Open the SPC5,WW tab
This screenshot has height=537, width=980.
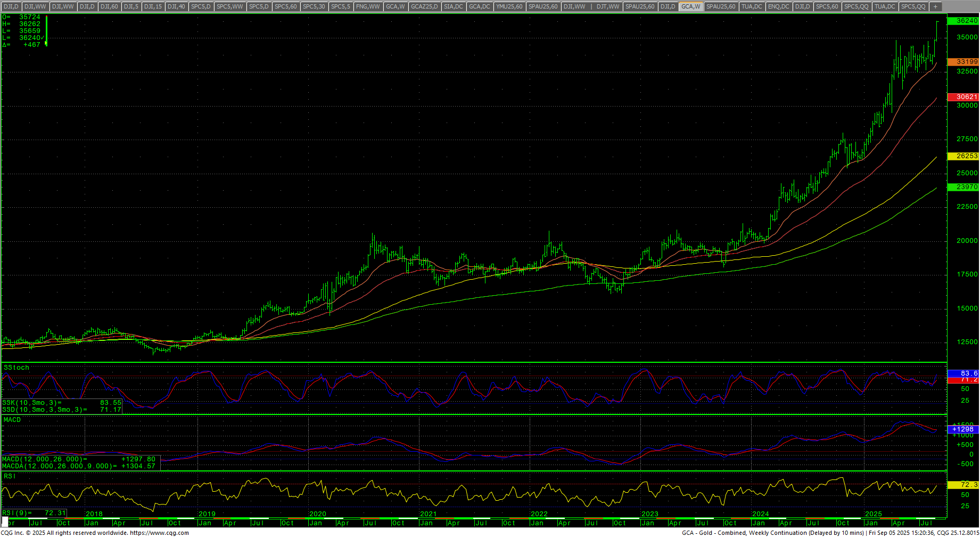click(x=230, y=6)
